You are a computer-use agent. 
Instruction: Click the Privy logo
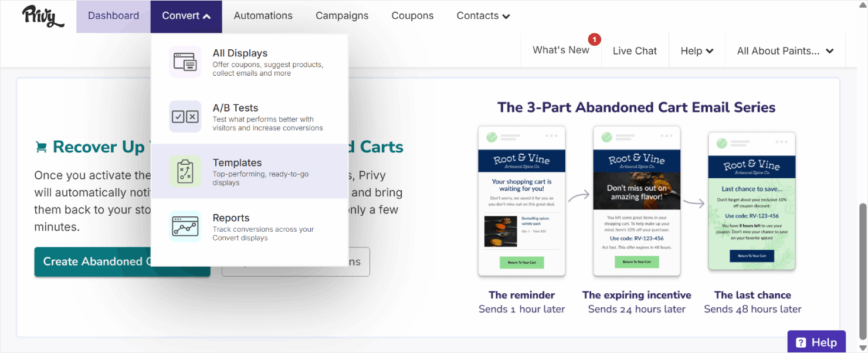point(42,16)
